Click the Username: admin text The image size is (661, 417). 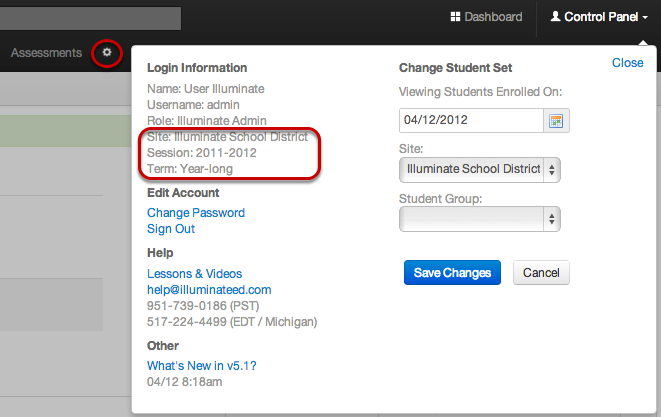click(x=193, y=105)
